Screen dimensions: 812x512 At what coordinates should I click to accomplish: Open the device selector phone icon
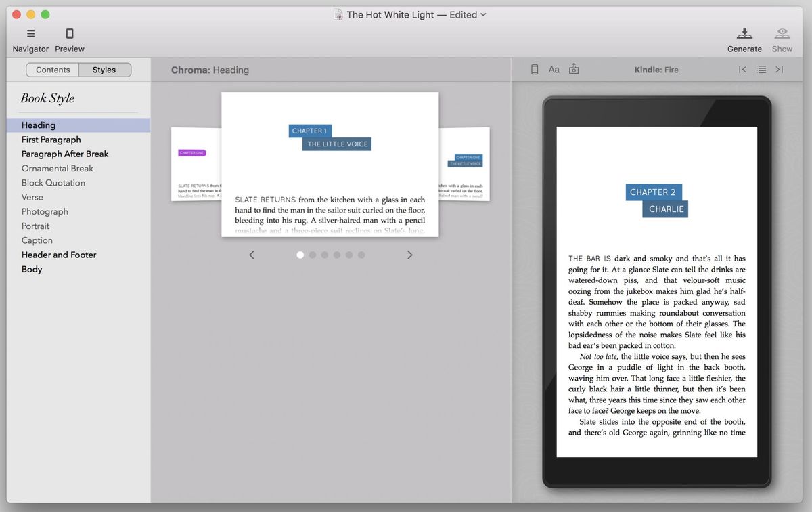(x=534, y=69)
